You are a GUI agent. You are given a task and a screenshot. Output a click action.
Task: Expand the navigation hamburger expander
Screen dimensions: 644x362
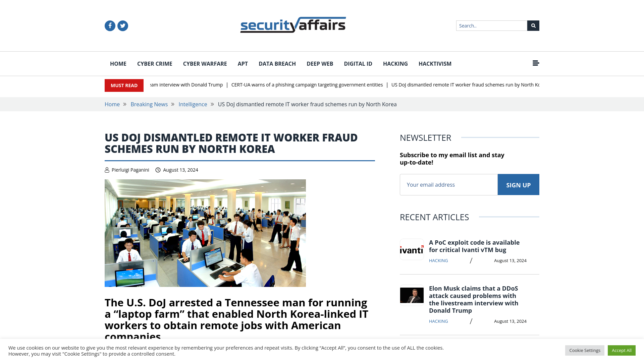(536, 63)
